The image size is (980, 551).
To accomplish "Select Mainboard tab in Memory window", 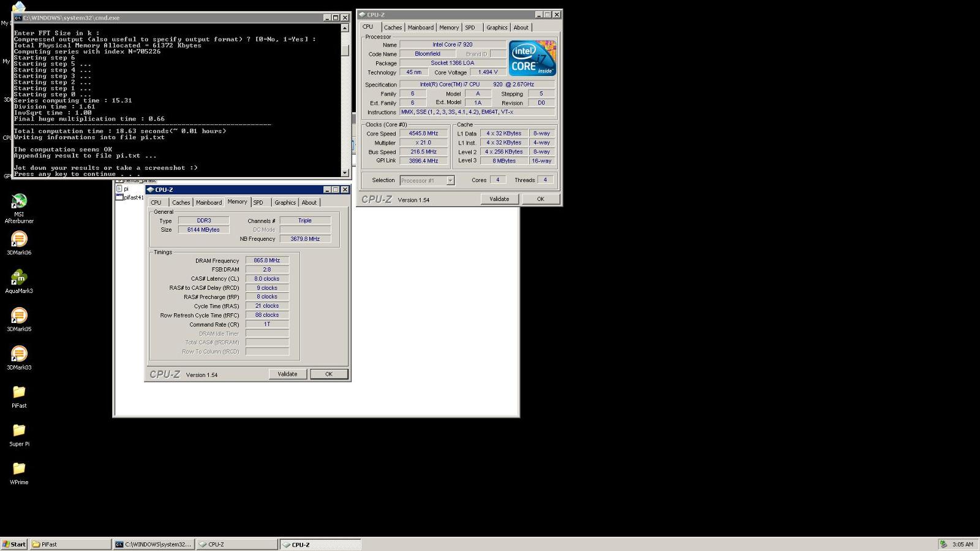I will tap(209, 203).
